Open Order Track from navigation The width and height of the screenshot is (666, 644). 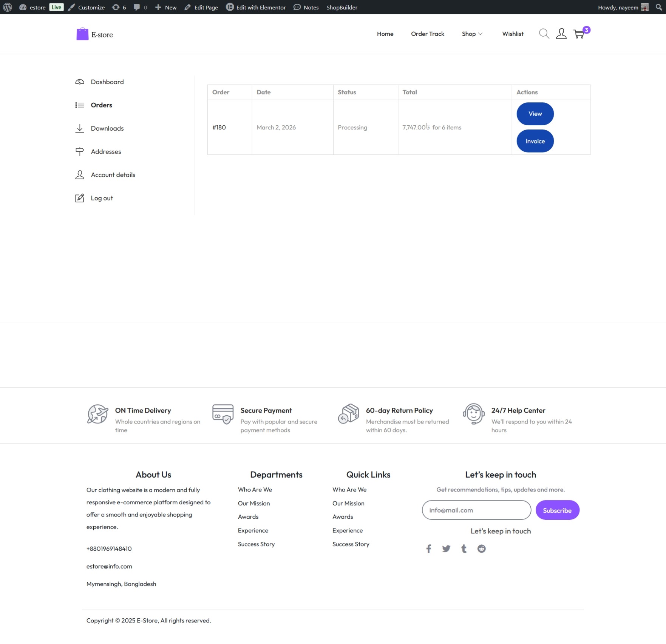coord(427,34)
